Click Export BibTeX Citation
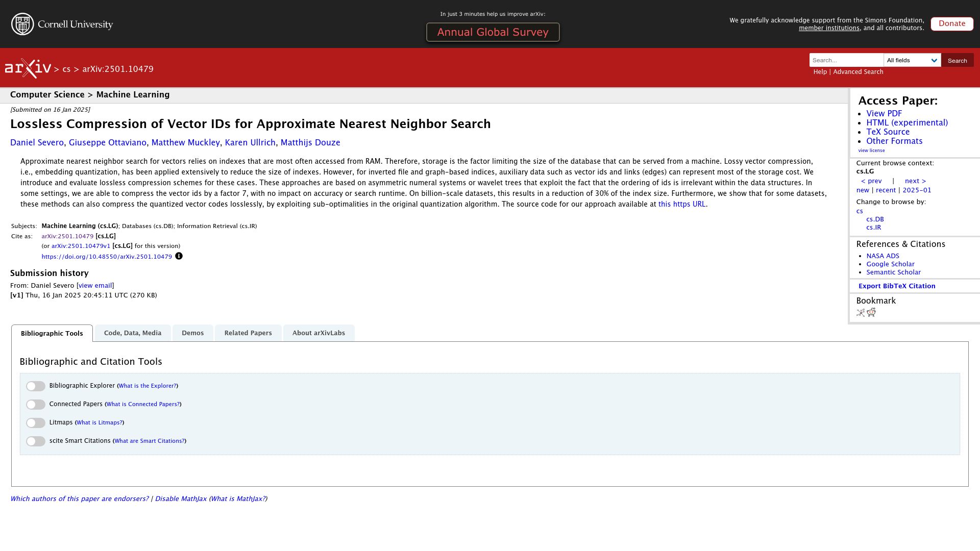 897,286
